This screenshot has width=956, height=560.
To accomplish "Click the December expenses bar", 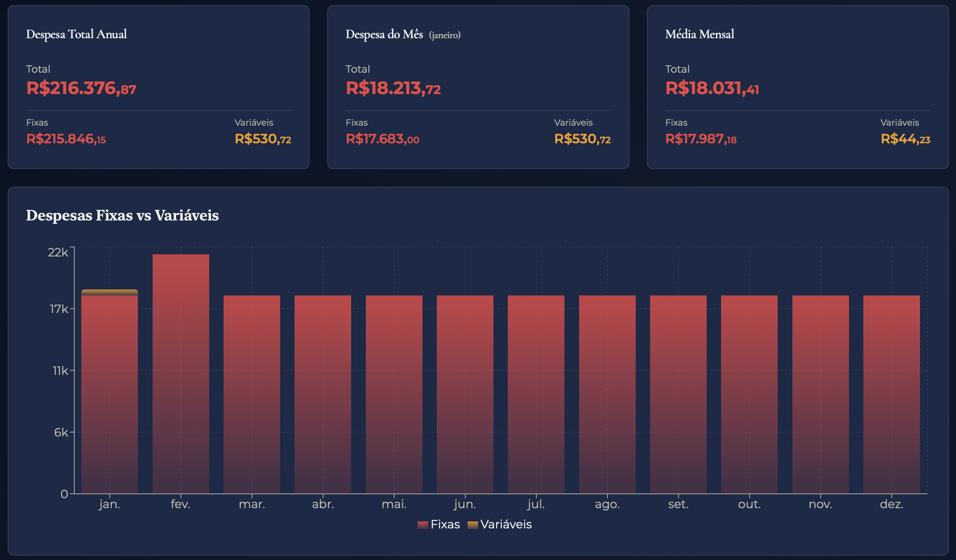I will [891, 394].
